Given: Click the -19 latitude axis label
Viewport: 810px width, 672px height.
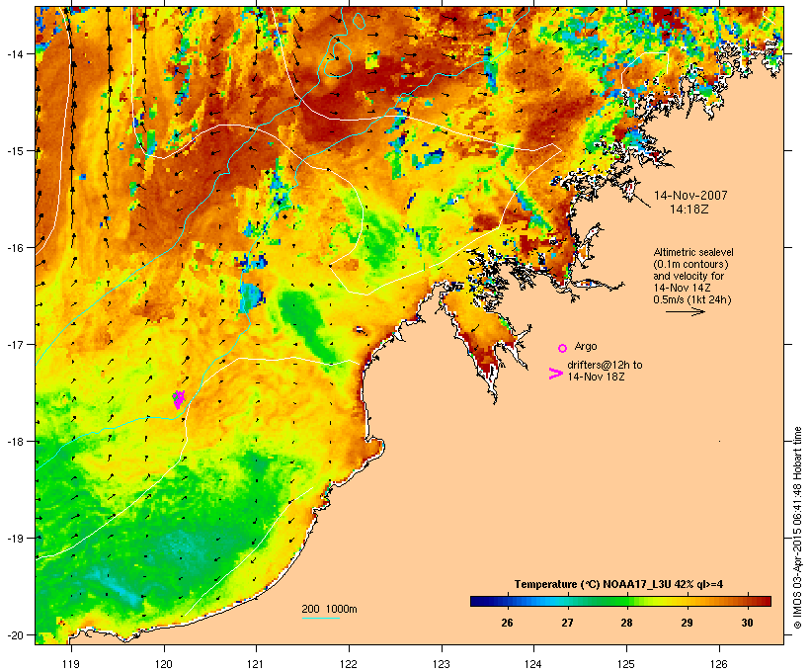Looking at the screenshot, I should click(x=15, y=538).
